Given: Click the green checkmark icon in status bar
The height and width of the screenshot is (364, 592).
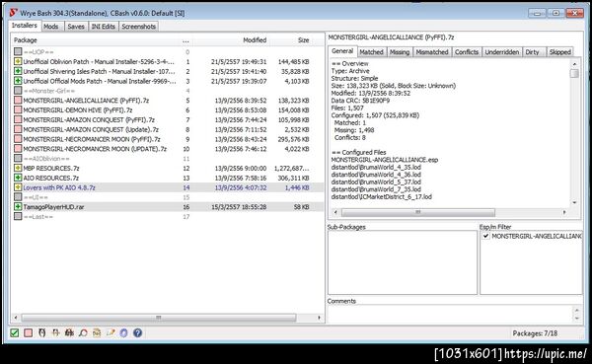Looking at the screenshot, I should (15, 332).
